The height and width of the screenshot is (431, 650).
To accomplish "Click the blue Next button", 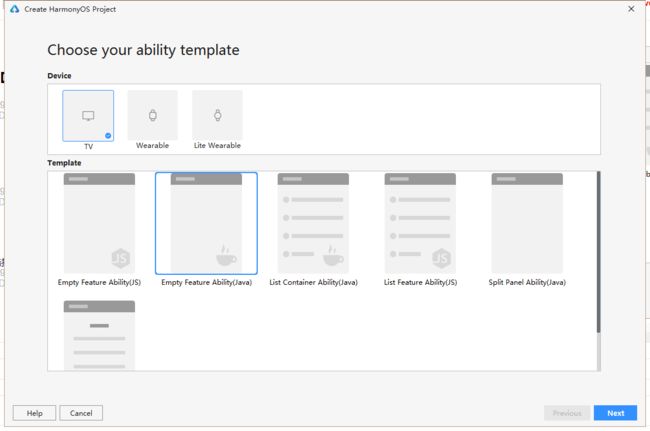I will [x=615, y=413].
